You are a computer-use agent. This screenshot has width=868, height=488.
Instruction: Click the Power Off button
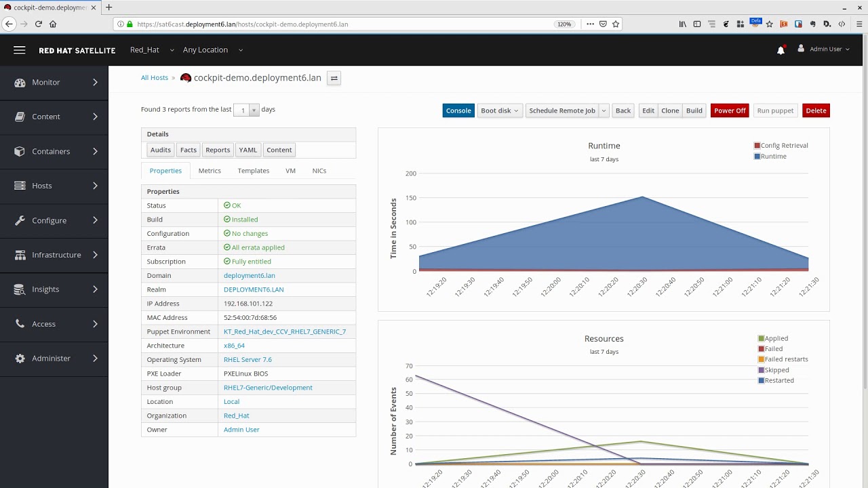(x=730, y=110)
